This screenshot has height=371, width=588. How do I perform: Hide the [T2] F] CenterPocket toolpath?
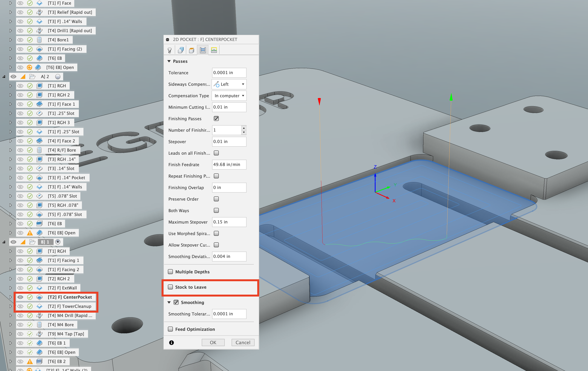[x=20, y=297]
